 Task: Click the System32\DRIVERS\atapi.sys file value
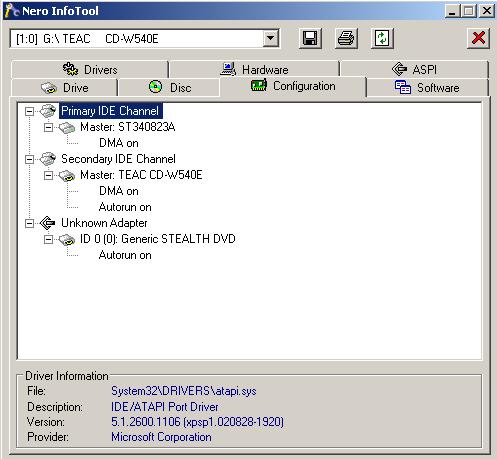coord(184,391)
